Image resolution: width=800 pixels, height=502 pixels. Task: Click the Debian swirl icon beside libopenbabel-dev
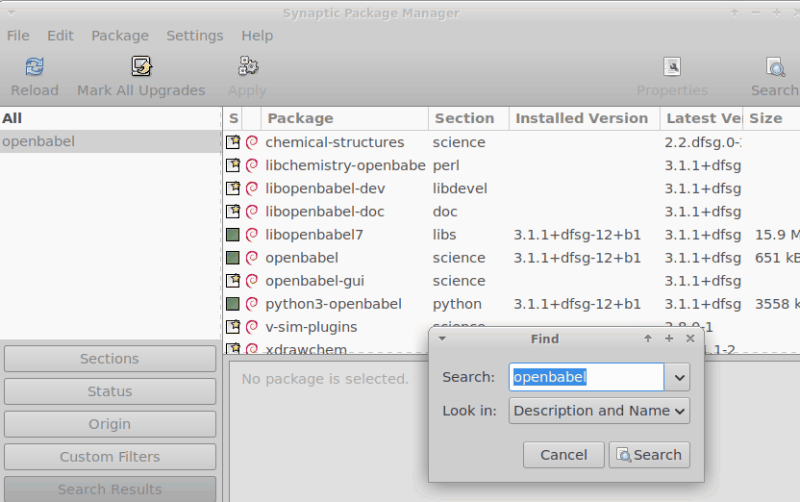pyautogui.click(x=252, y=188)
